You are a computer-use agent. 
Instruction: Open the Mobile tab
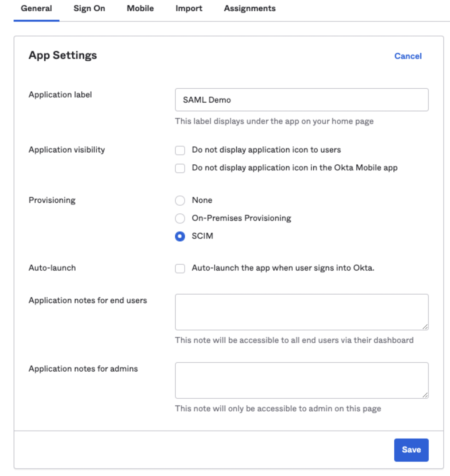tap(140, 8)
